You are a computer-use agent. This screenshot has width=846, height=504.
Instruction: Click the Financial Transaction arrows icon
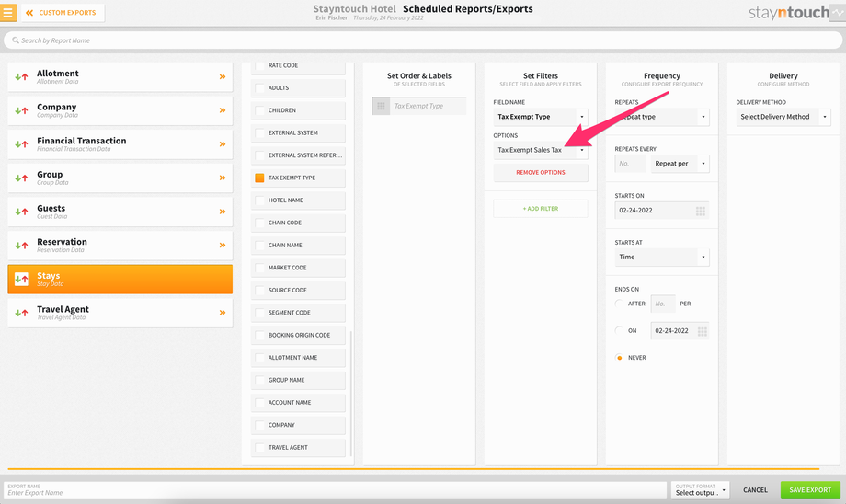(21, 144)
